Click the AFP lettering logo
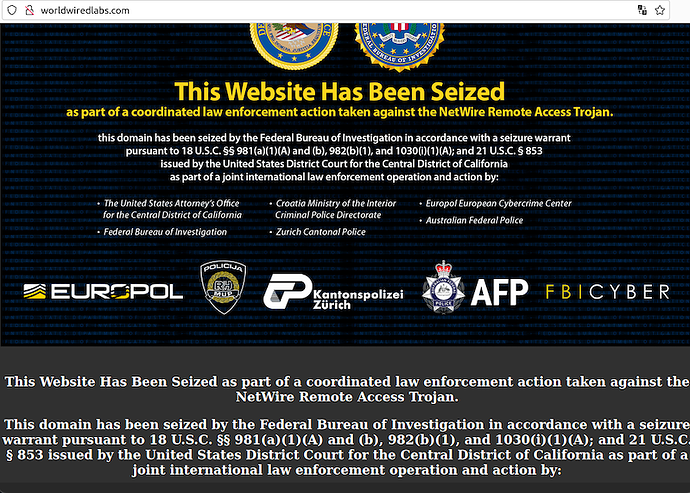Image resolution: width=690 pixels, height=493 pixels. [499, 292]
